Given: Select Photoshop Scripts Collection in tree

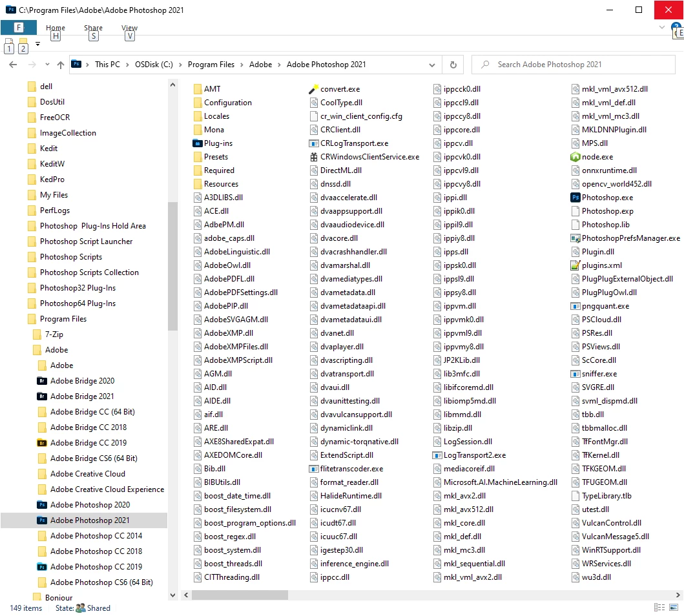Looking at the screenshot, I should [89, 272].
